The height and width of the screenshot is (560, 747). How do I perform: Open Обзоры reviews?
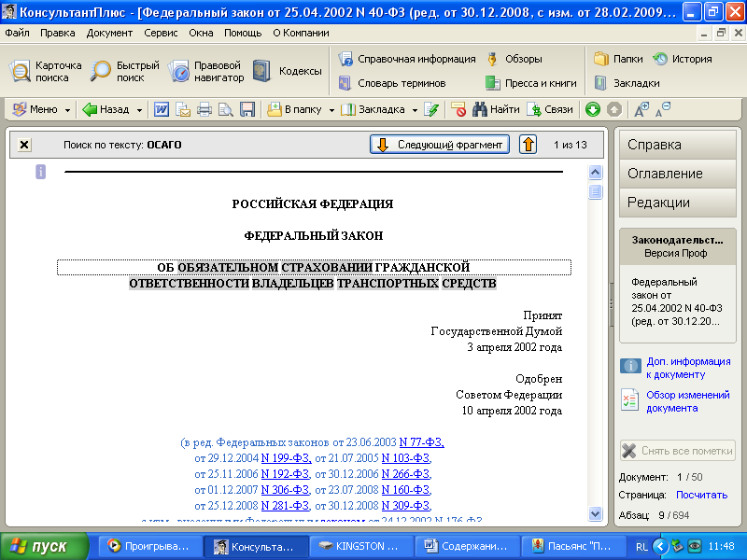tap(514, 59)
